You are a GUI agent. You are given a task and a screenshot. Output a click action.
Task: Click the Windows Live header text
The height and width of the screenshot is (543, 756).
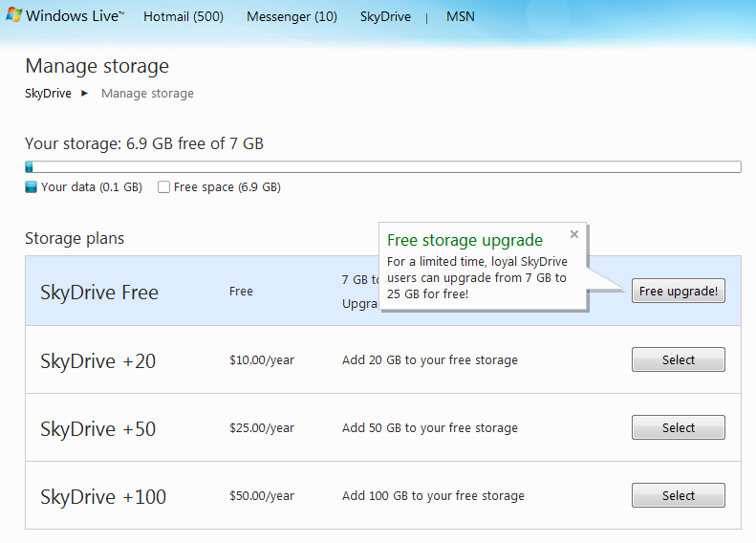click(75, 16)
